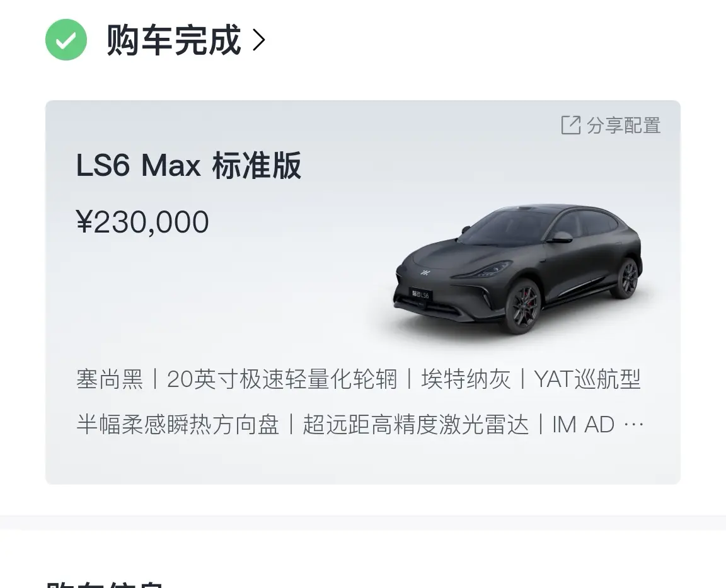This screenshot has width=726, height=588.
Task: Open the black LS6 car image
Action: [517, 268]
